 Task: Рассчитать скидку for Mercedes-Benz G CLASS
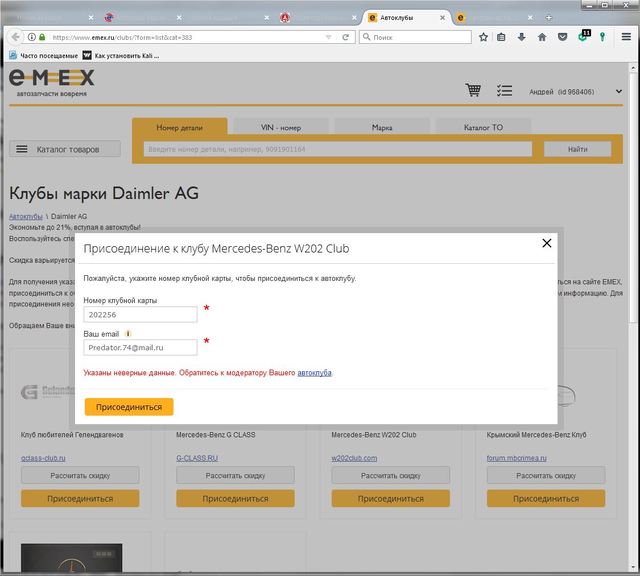[235, 476]
